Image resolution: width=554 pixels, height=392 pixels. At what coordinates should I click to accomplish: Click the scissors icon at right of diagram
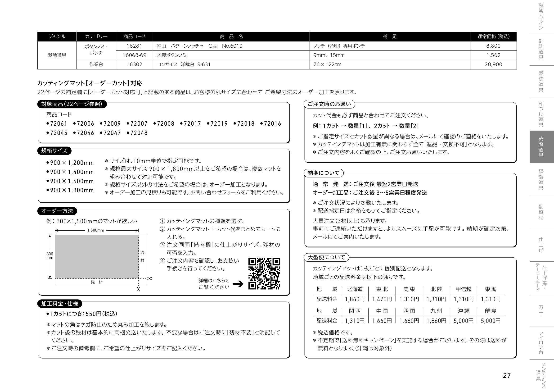pyautogui.click(x=150, y=278)
